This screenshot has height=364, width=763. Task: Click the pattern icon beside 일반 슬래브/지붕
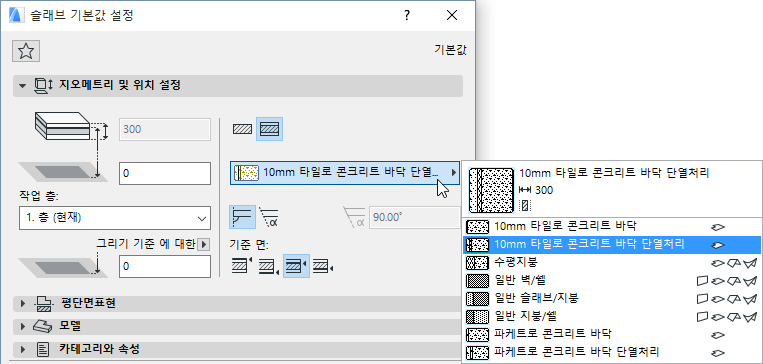tap(477, 298)
